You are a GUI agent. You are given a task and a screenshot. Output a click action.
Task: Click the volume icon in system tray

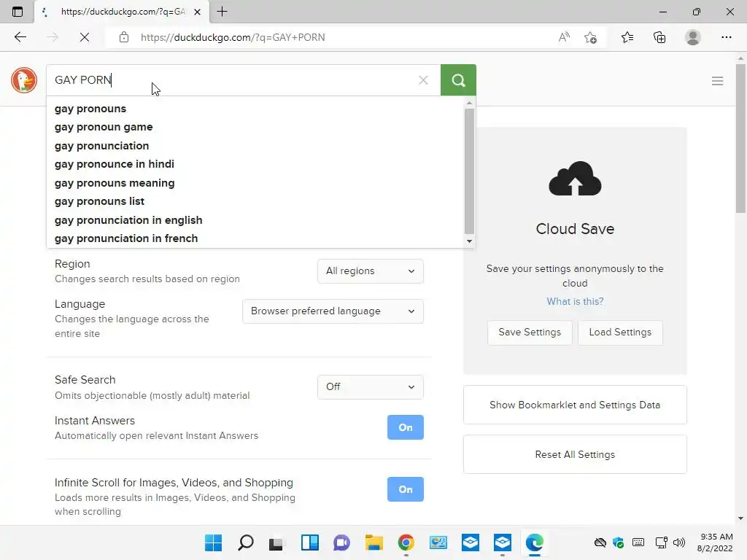coord(679,542)
